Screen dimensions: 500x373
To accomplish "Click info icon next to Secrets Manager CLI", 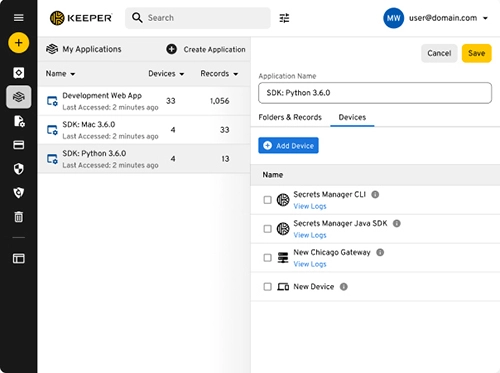I will point(375,194).
